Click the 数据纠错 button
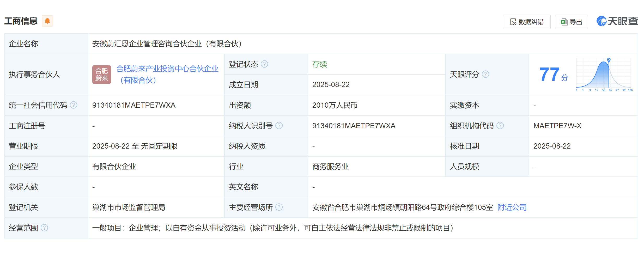 pos(526,22)
